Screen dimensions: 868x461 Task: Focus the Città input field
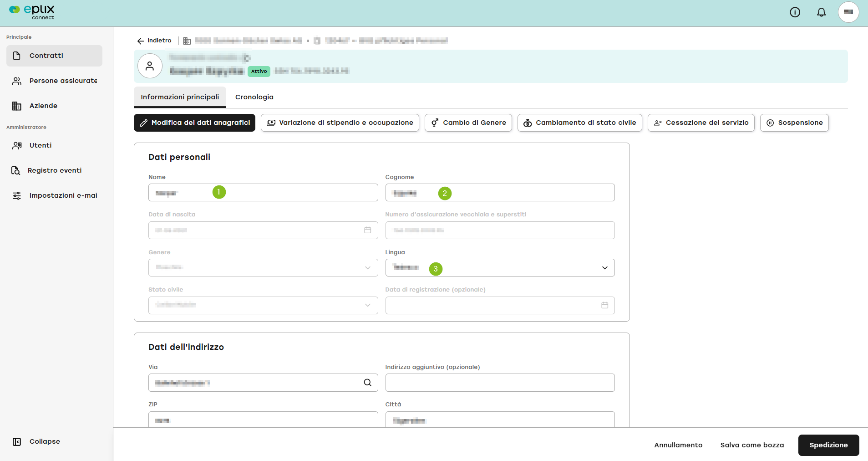click(x=500, y=420)
